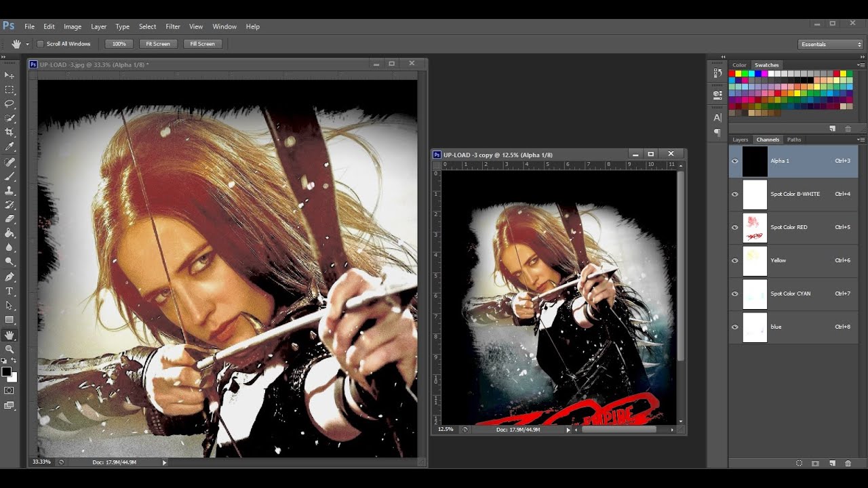868x488 pixels.
Task: Open the Properties panel icon
Action: click(x=717, y=95)
